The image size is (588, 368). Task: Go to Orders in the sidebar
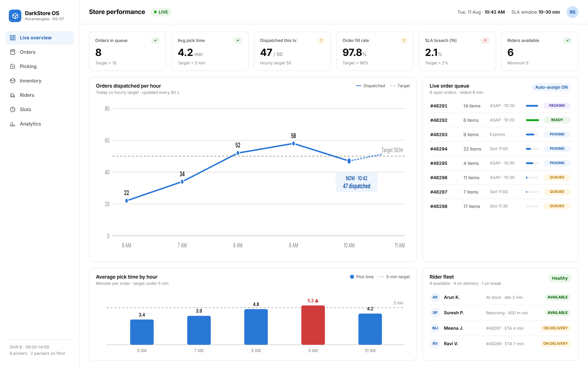[x=39, y=52]
